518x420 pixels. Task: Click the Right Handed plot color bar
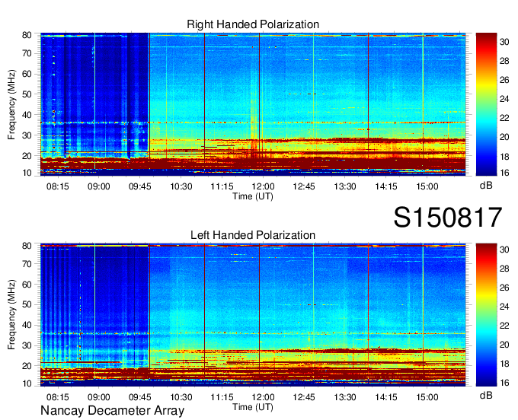(x=486, y=104)
